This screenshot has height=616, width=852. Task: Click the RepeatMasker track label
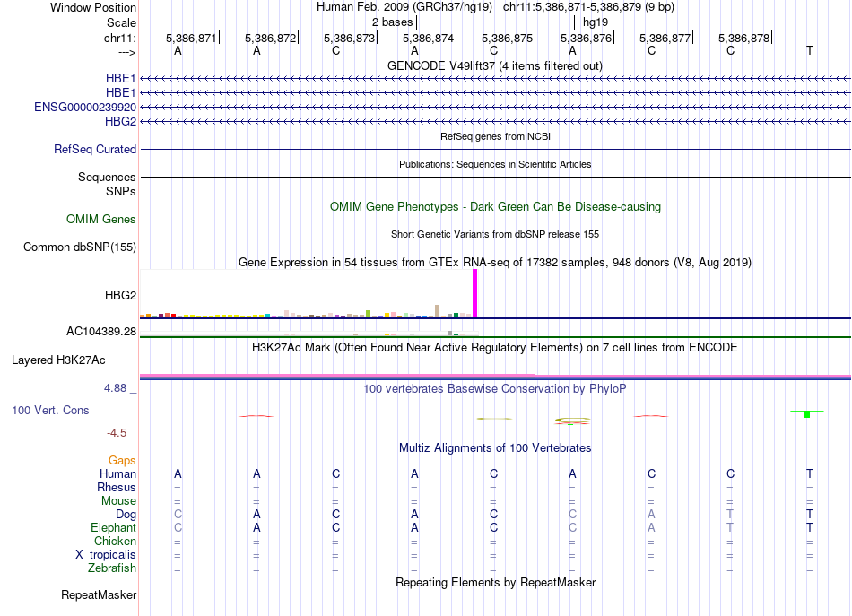pos(99,595)
